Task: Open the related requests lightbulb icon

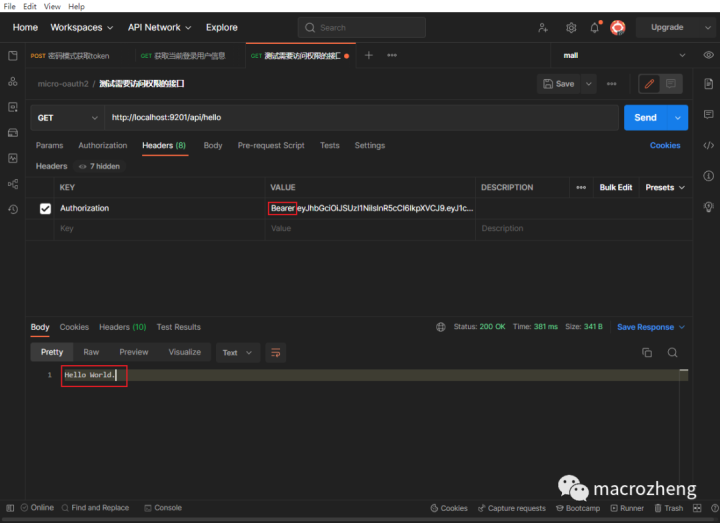Action: (x=709, y=207)
